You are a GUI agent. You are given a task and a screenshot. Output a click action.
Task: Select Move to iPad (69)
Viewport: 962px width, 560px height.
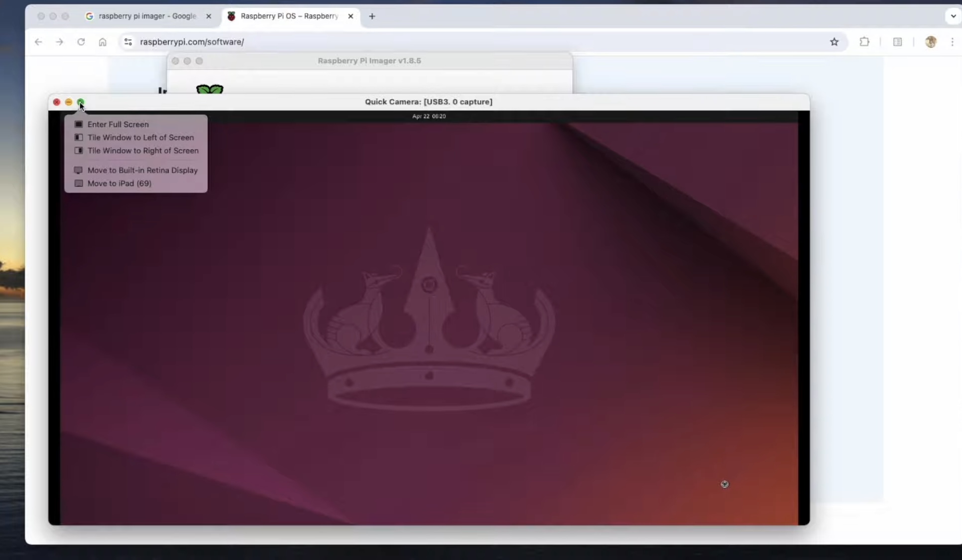[120, 183]
